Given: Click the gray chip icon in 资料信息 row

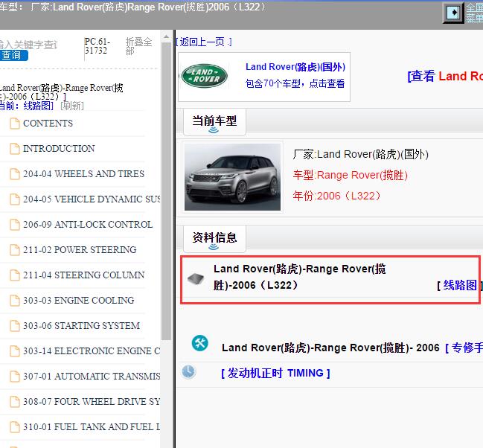Looking at the screenshot, I should (196, 278).
